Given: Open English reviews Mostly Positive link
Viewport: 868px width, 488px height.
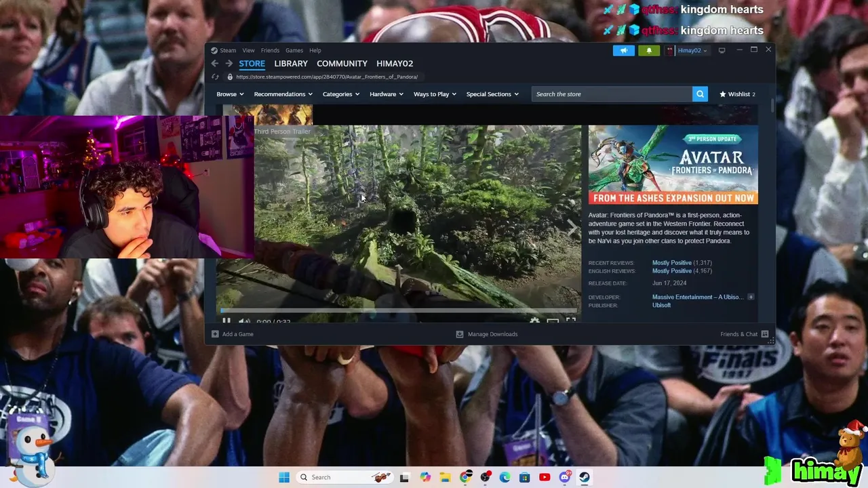Looking at the screenshot, I should click(672, 271).
